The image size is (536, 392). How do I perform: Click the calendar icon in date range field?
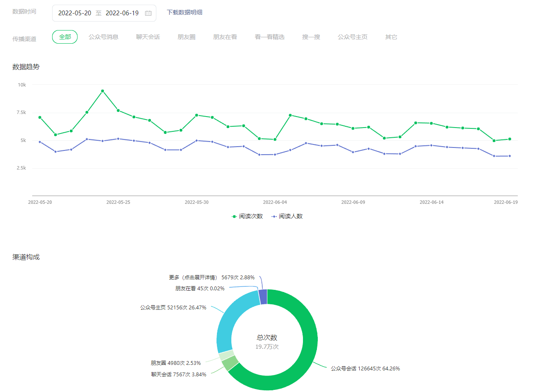pos(148,13)
